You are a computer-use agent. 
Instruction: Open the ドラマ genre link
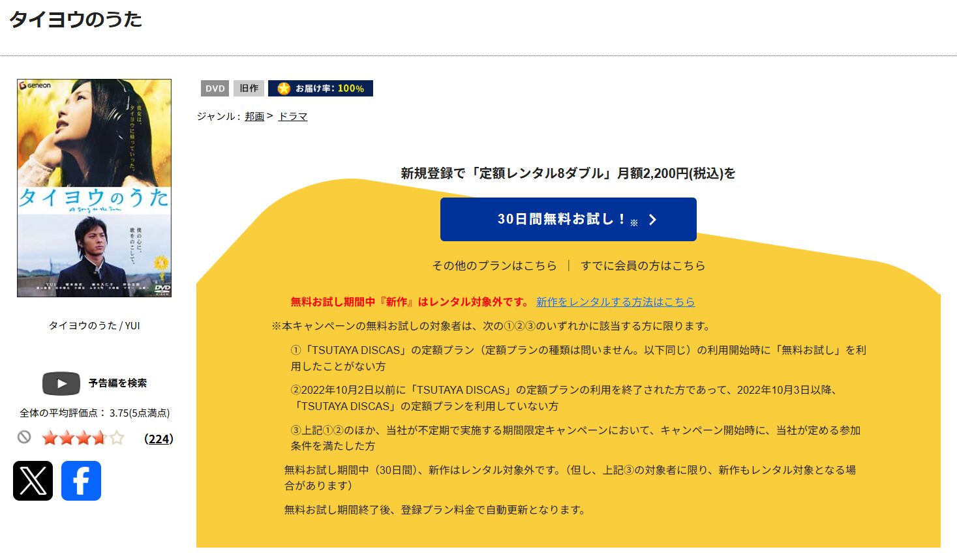click(293, 116)
